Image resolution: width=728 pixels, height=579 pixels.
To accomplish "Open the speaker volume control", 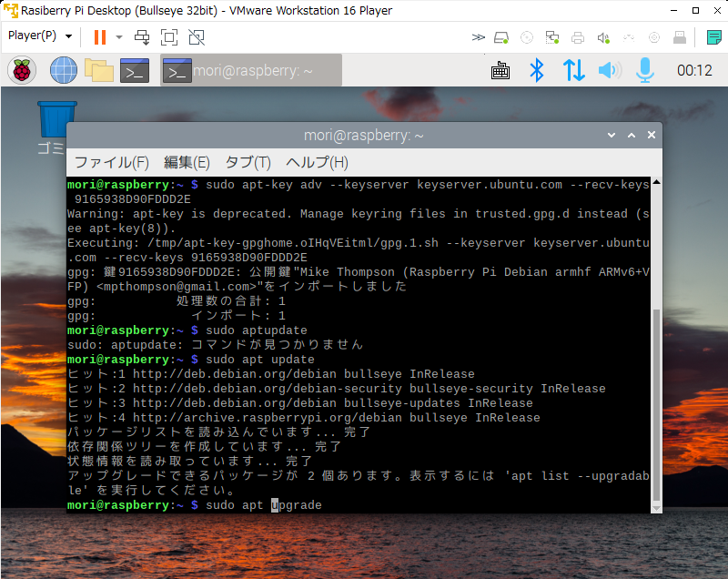I will pos(609,71).
